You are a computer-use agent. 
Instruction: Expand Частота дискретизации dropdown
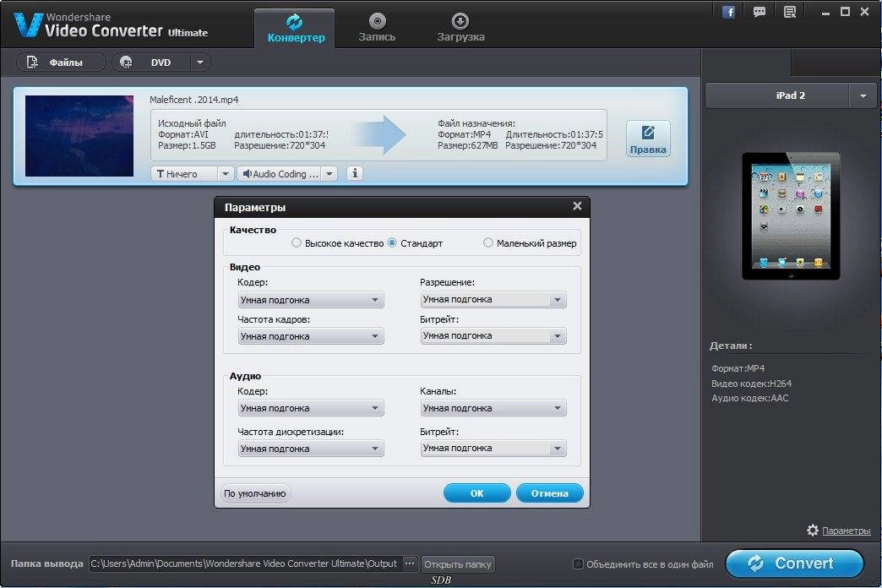[311, 449]
